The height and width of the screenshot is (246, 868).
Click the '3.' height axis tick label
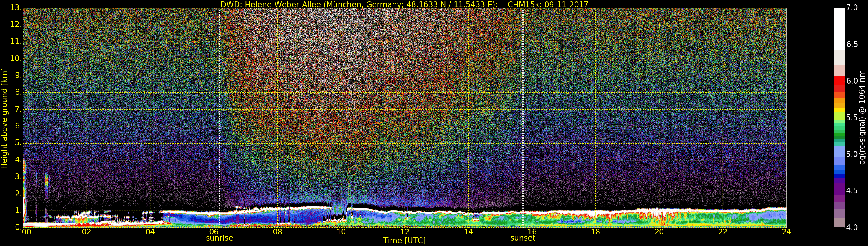click(18, 177)
